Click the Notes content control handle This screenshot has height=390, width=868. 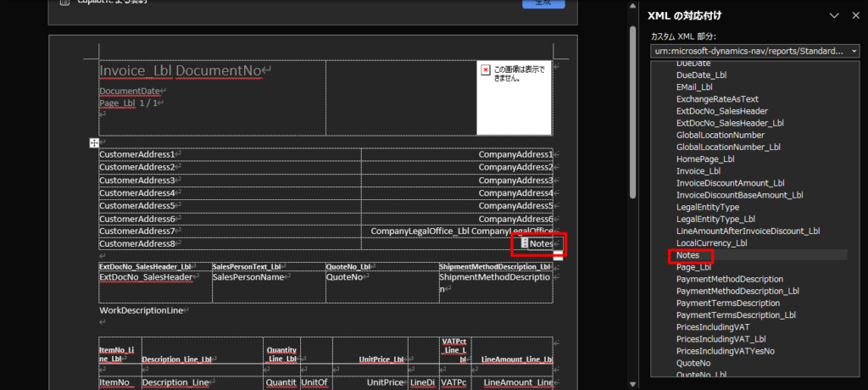tap(525, 244)
